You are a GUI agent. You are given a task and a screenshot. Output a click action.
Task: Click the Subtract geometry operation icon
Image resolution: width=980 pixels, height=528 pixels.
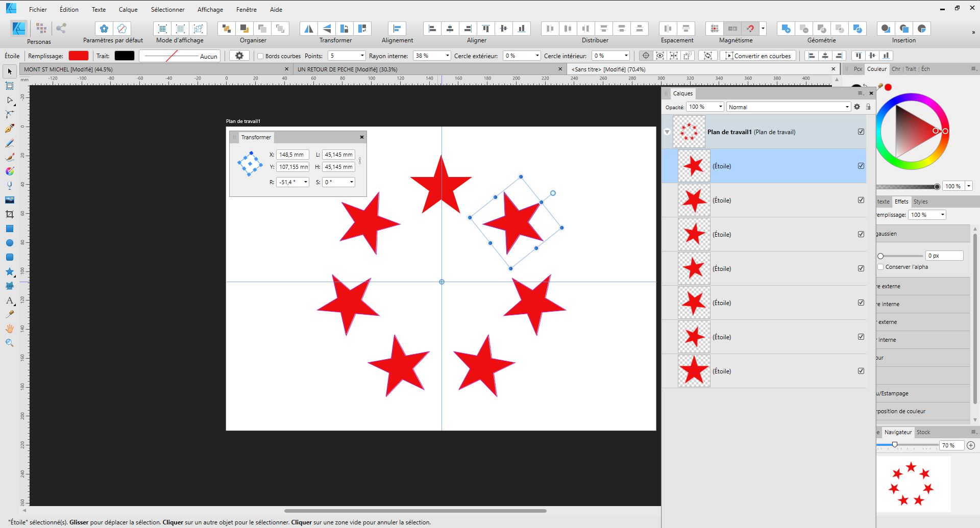pyautogui.click(x=804, y=29)
